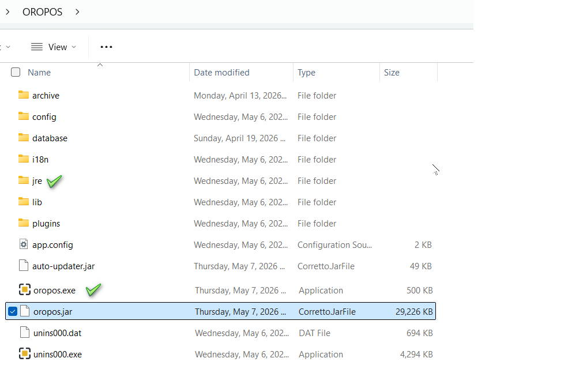
Task: Click the i18n folder icon
Action: tap(24, 159)
